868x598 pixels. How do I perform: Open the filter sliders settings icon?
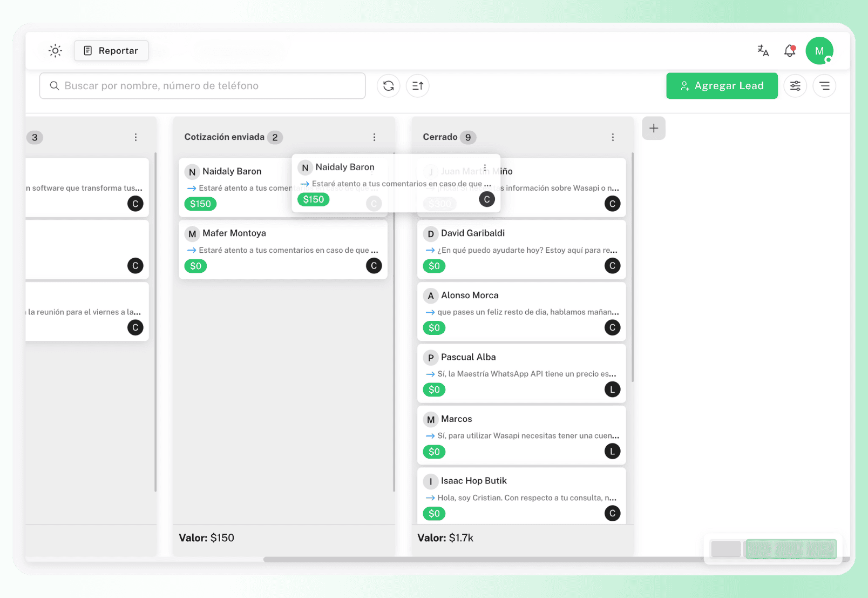[x=795, y=86]
